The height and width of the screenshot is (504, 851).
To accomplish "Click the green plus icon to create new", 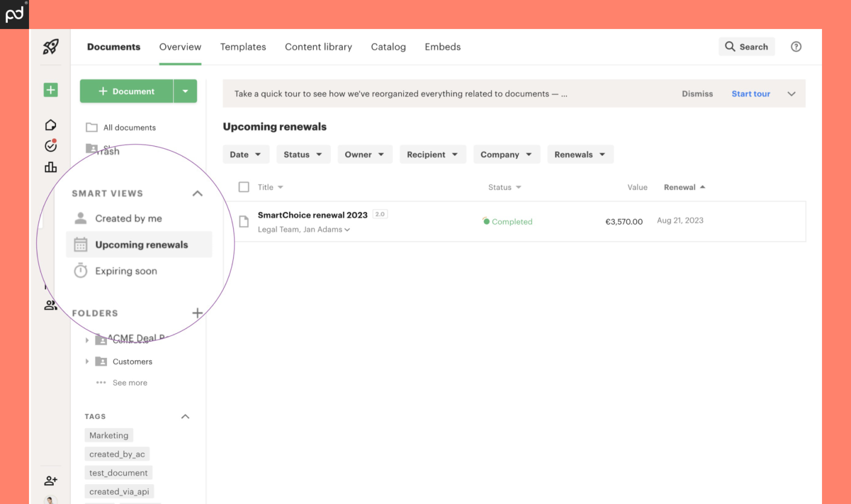I will (x=51, y=89).
